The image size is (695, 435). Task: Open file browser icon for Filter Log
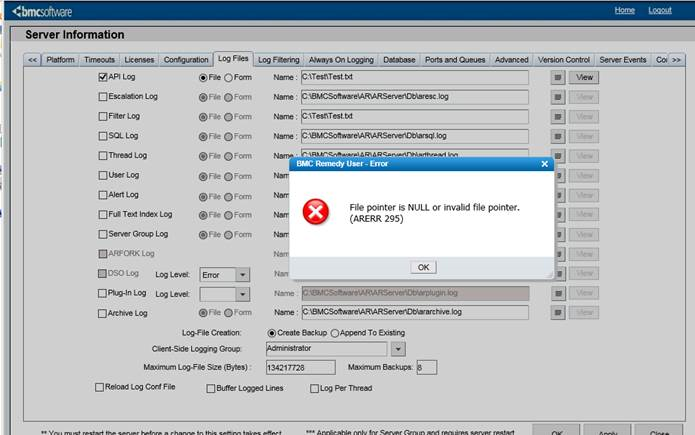pos(558,117)
